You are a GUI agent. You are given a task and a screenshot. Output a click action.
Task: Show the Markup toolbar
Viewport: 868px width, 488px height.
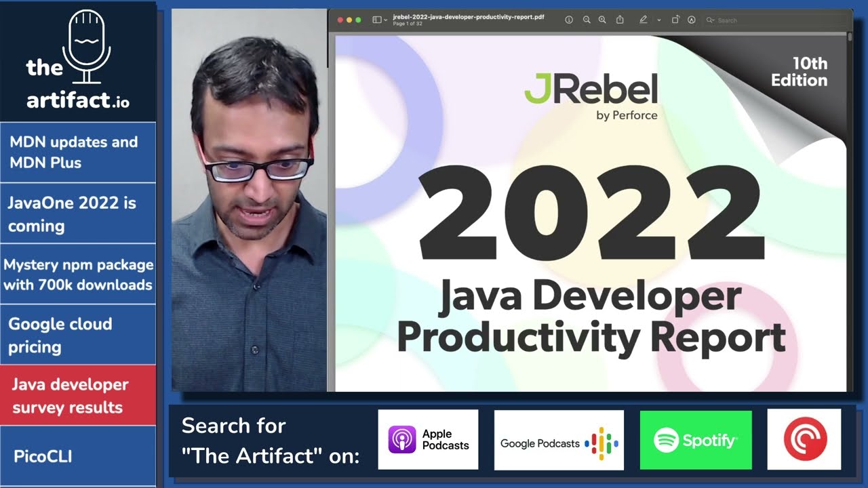click(x=692, y=20)
